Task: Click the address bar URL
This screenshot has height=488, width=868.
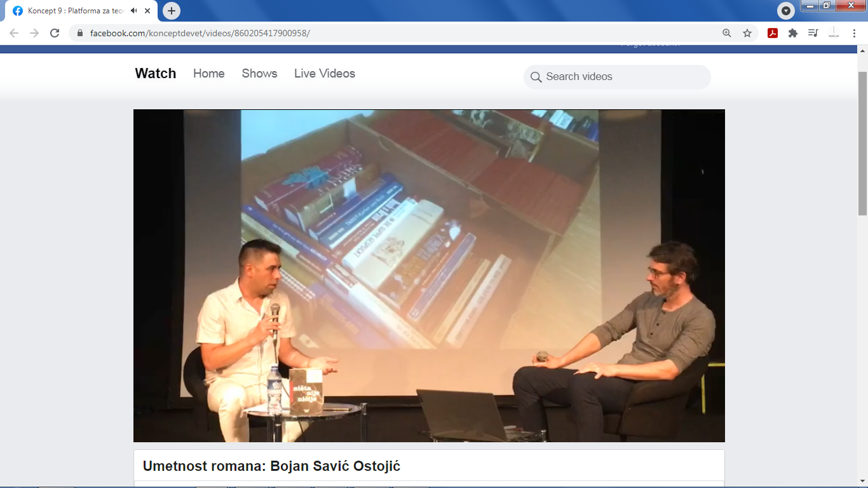Action: coord(200,33)
